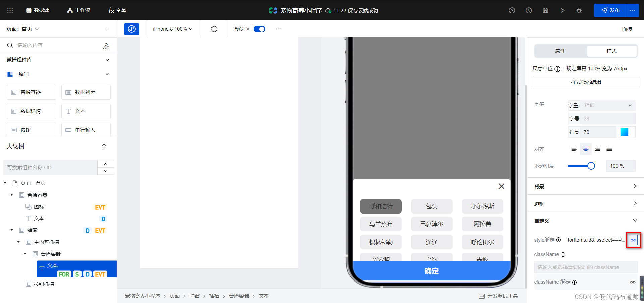Viewport: 644px width, 303px height.
Task: Select the 单行输入 component
Action: pyautogui.click(x=86, y=130)
